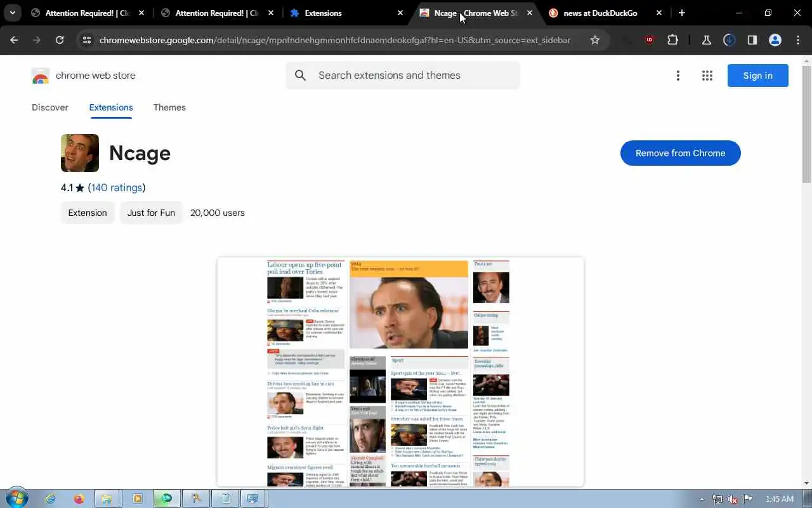Click the Ncage extension icon image

click(80, 153)
